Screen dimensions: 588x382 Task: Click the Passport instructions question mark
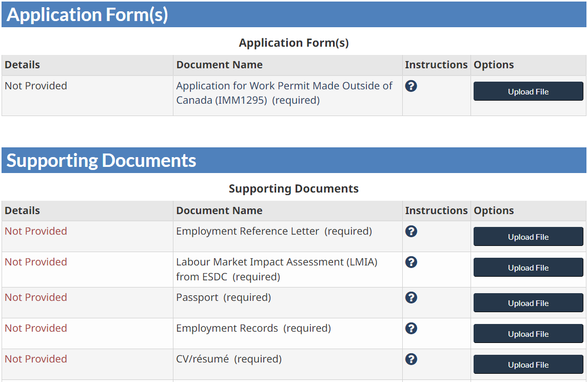tap(411, 298)
